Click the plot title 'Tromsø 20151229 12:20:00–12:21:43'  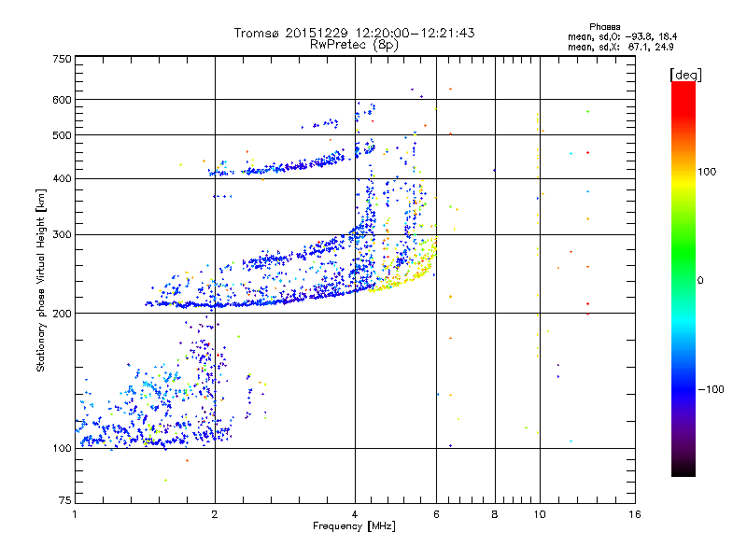click(x=355, y=33)
